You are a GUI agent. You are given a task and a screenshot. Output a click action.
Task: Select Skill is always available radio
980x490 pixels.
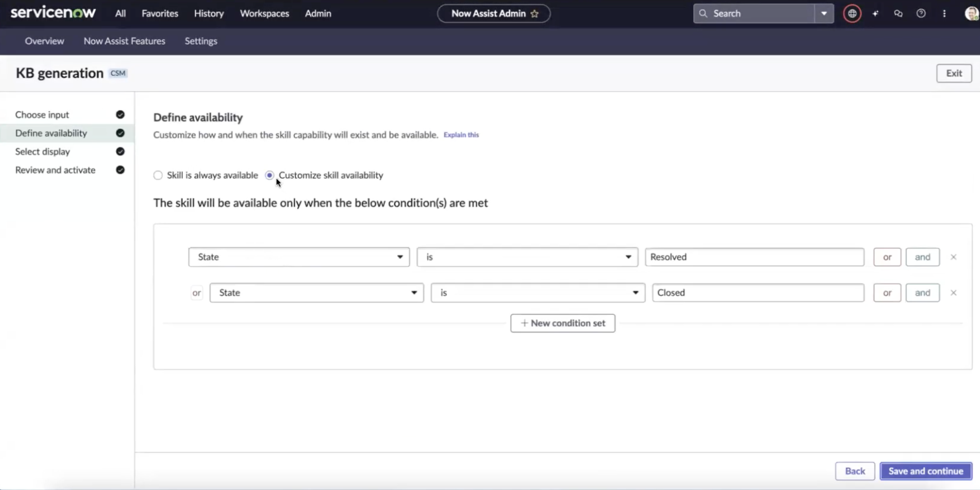point(158,175)
